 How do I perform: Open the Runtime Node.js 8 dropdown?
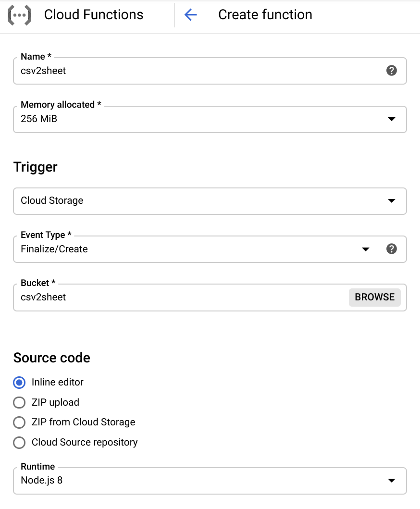(x=391, y=480)
